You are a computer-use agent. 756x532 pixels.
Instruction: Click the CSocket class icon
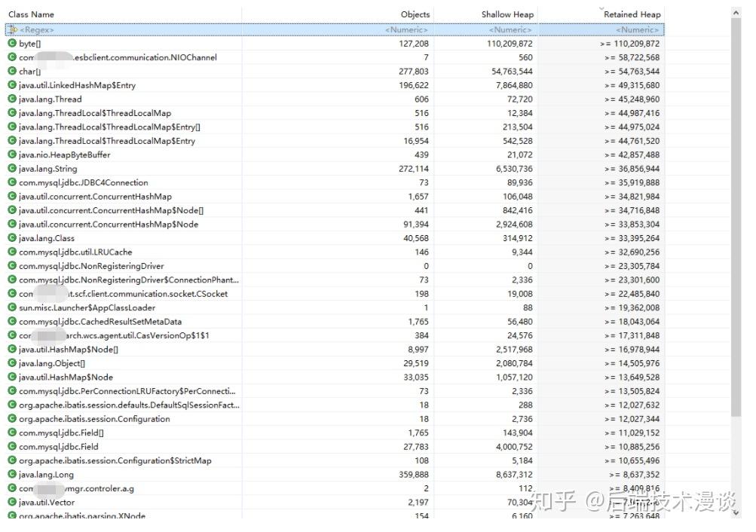[x=12, y=293]
